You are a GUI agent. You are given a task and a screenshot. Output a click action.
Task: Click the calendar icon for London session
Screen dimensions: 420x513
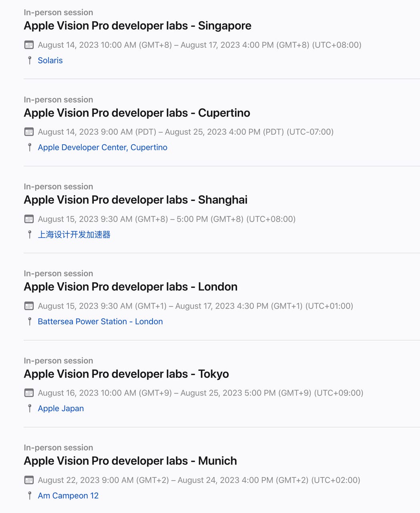click(29, 306)
